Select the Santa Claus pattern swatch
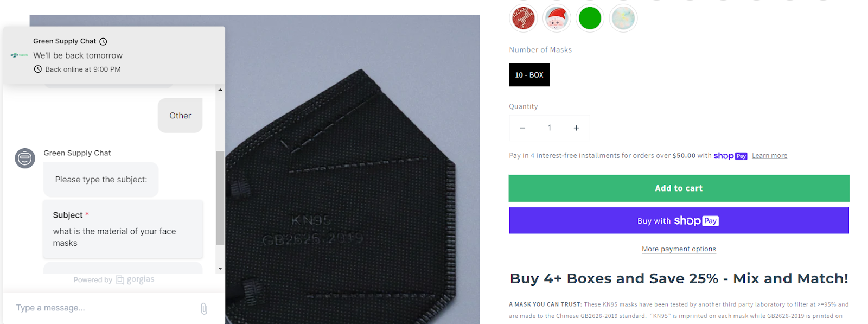868x324 pixels. 557,18
